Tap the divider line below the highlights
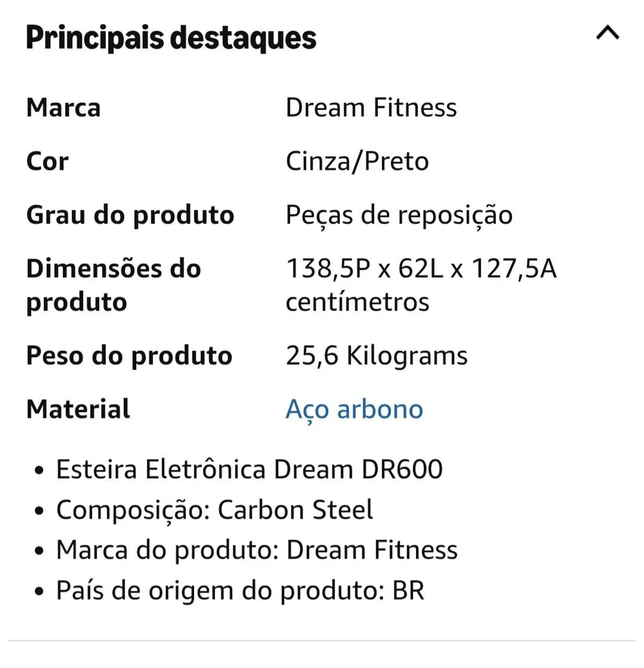The image size is (644, 668). coord(322,640)
